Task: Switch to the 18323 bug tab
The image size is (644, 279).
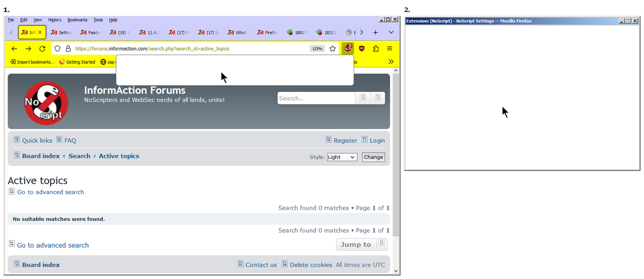Action: point(326,32)
